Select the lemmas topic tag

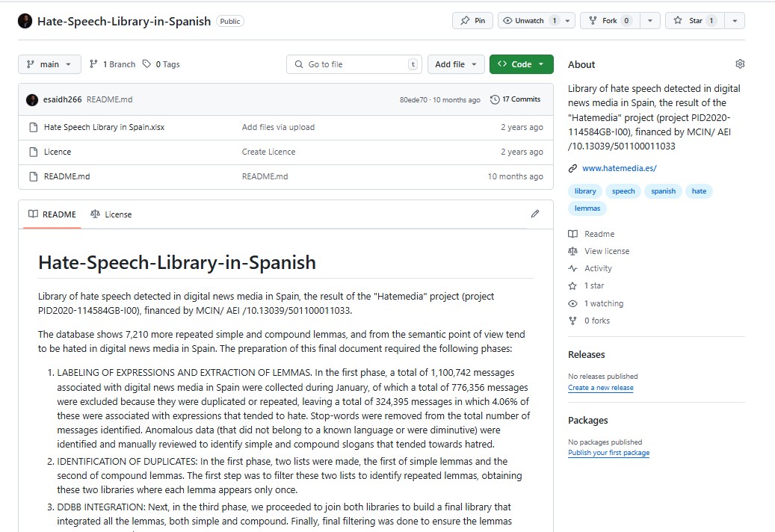(x=587, y=208)
